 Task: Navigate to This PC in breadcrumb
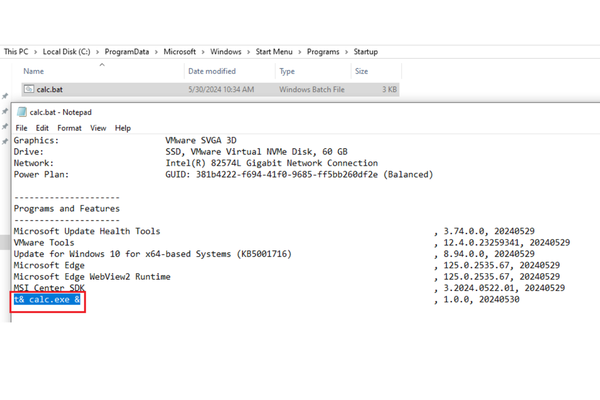coord(16,52)
